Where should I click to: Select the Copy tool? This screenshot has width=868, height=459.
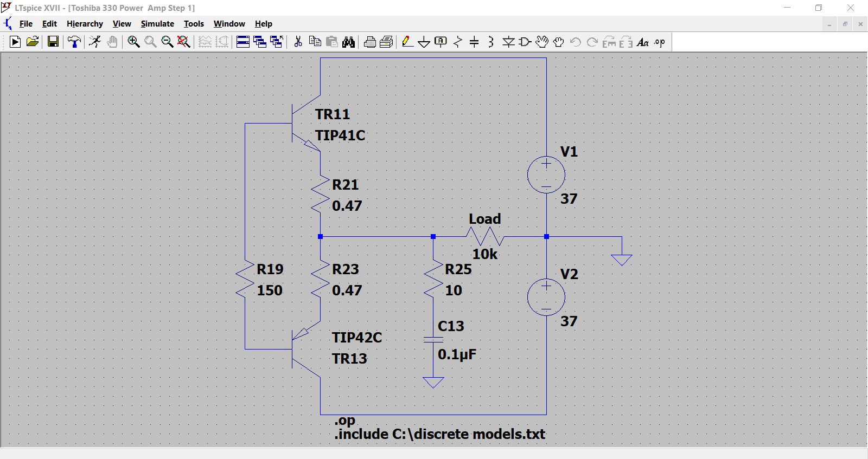(315, 42)
